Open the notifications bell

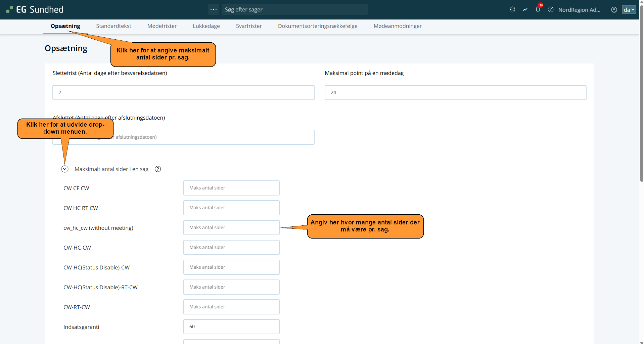click(538, 10)
